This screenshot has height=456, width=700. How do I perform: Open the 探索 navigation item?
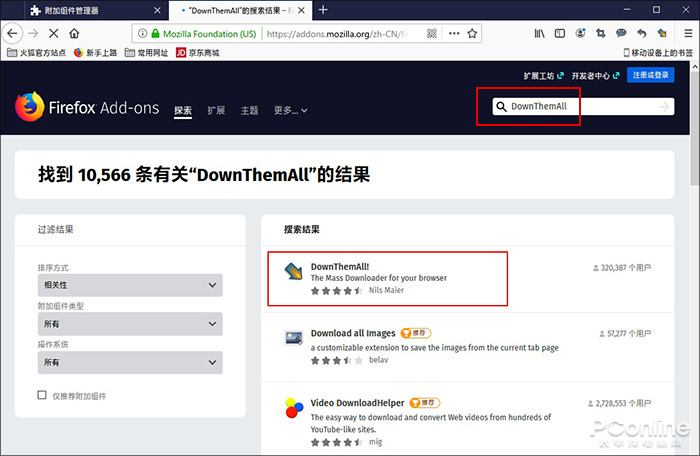tap(183, 110)
